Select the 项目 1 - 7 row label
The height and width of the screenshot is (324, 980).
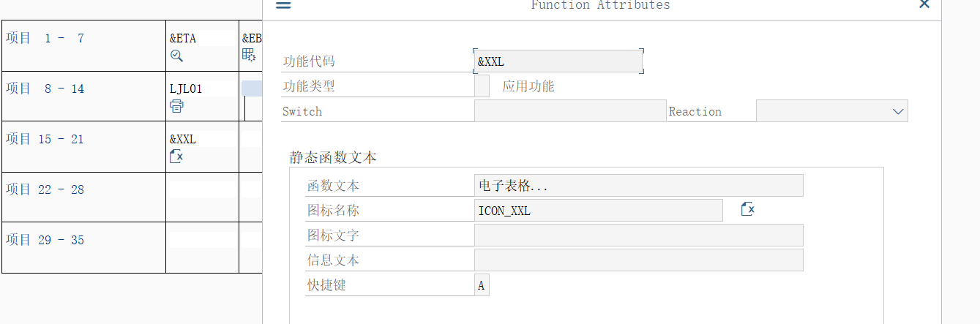coord(45,39)
